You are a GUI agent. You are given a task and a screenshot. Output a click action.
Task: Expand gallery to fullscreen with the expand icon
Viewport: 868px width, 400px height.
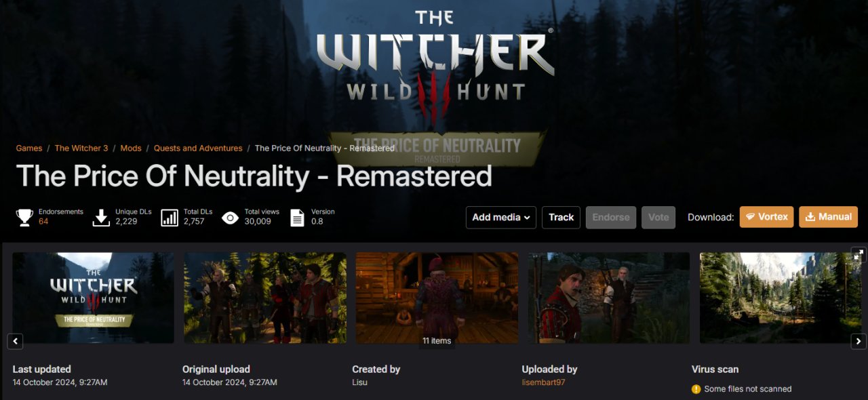tap(859, 255)
